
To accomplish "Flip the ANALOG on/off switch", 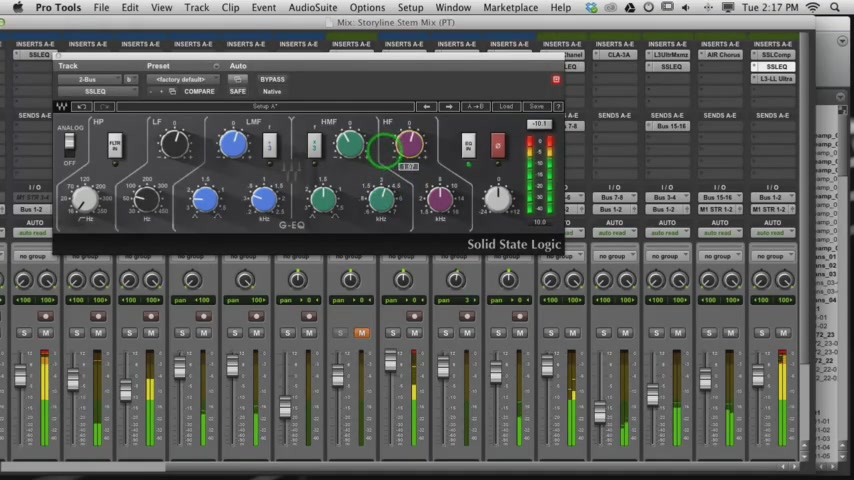I will tap(70, 145).
